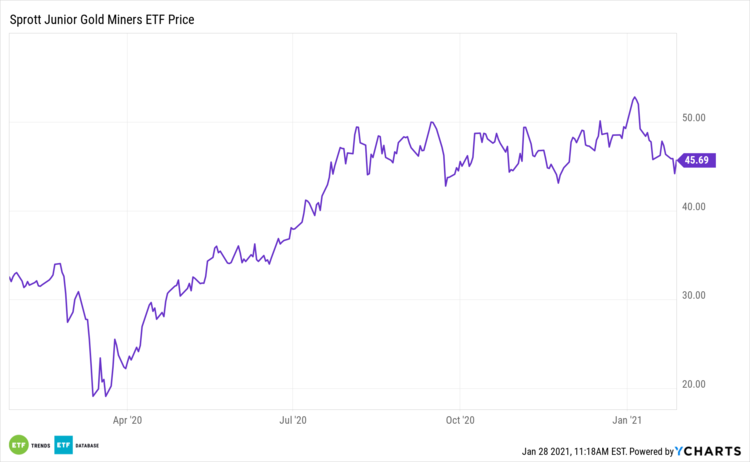
Task: Click the Apr '20 x-axis label
Action: [127, 421]
